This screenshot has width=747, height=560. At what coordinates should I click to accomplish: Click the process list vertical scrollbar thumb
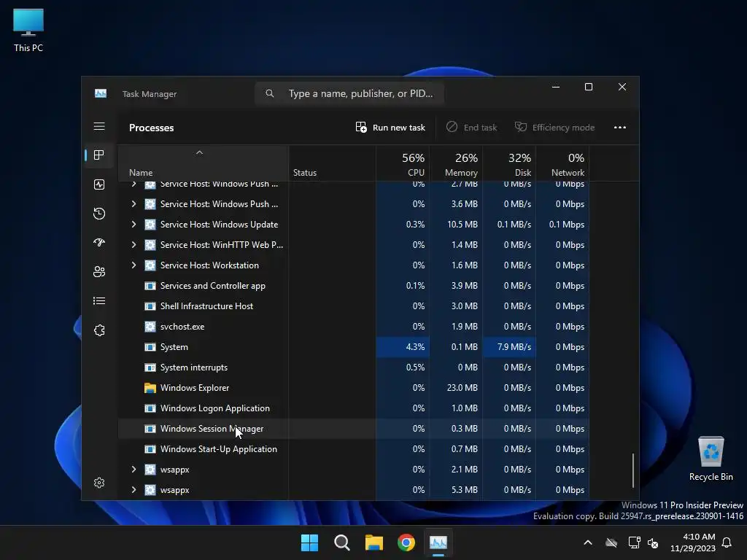(x=632, y=470)
